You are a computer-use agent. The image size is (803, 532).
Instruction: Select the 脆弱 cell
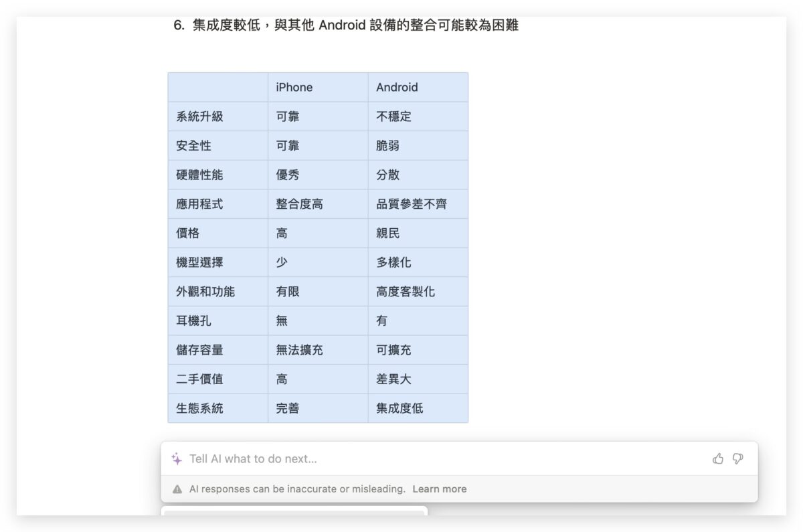tap(418, 146)
